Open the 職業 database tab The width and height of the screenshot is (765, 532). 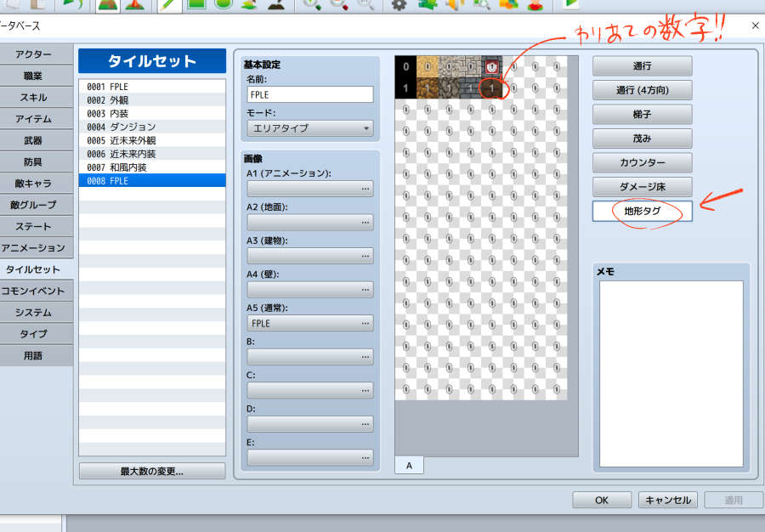tap(33, 76)
